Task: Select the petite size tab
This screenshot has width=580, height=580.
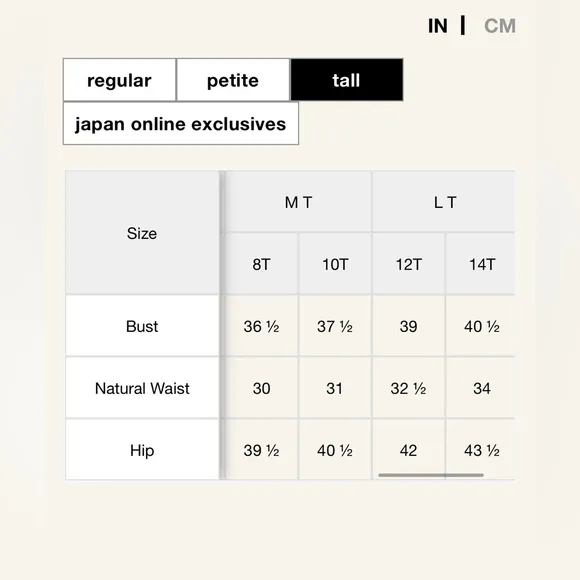Action: [x=233, y=80]
